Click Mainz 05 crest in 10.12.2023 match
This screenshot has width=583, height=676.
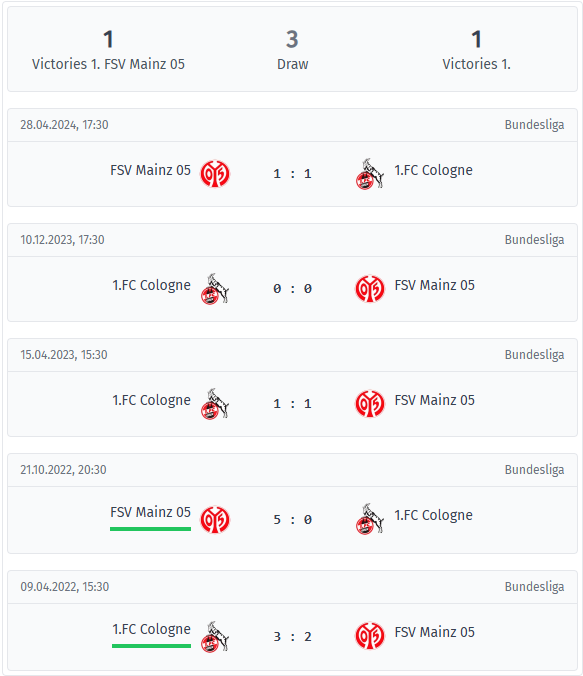coord(370,288)
